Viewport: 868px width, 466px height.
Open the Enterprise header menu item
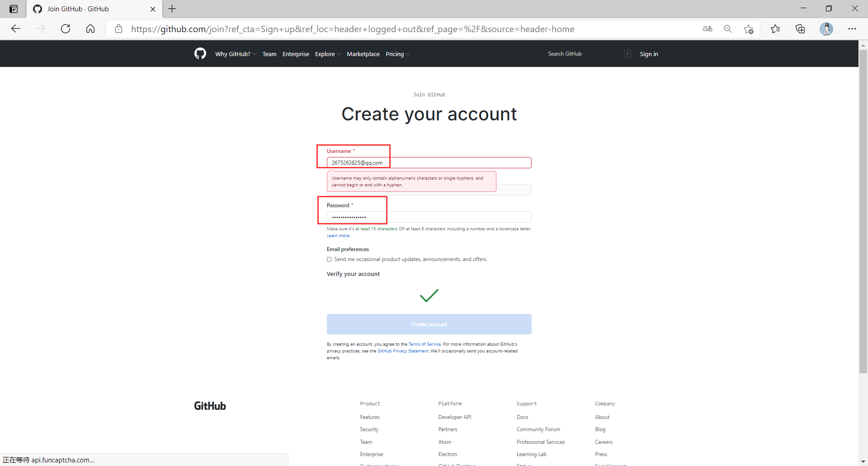coord(296,54)
